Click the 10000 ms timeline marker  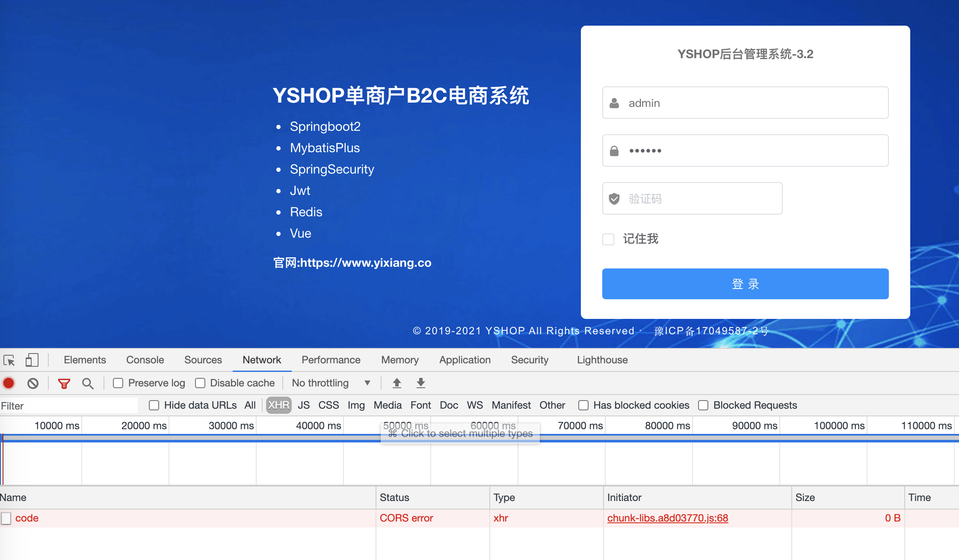pos(57,426)
